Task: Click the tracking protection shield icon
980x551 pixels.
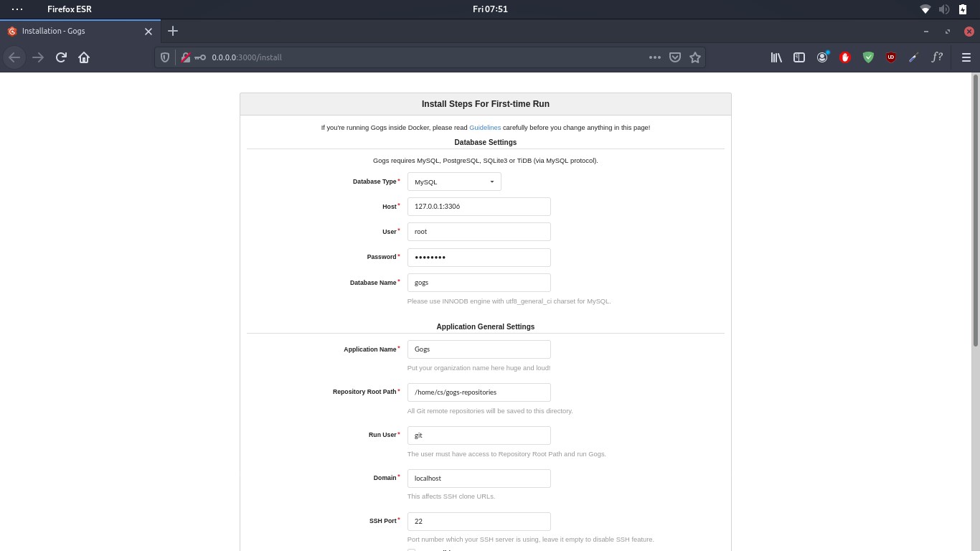Action: (165, 57)
